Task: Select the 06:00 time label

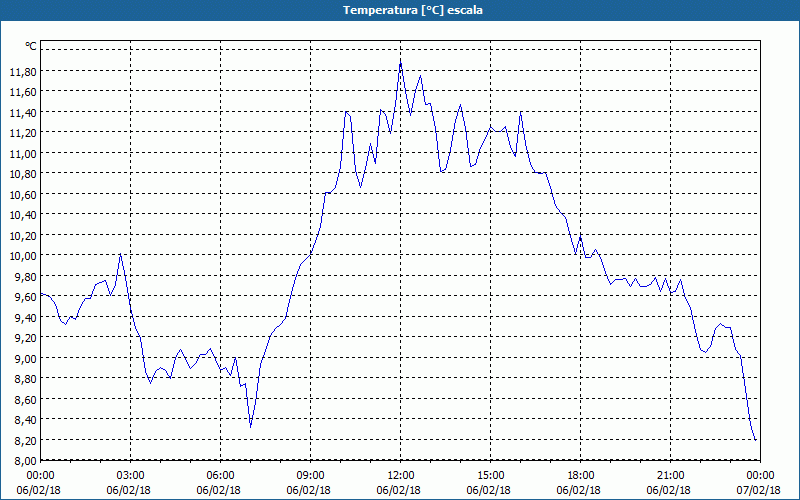Action: 220,476
